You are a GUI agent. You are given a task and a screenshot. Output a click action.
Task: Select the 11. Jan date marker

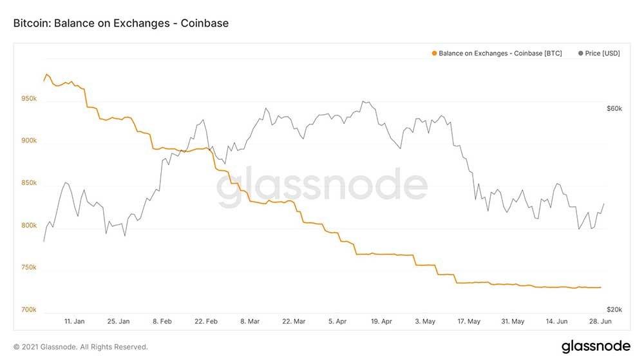coord(74,320)
